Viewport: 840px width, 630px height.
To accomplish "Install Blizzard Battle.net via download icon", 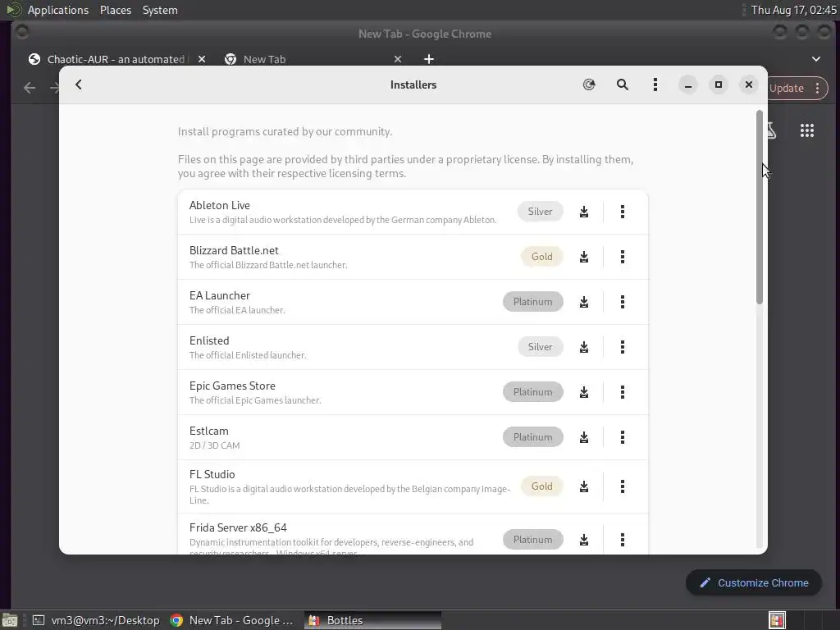I will 584,257.
